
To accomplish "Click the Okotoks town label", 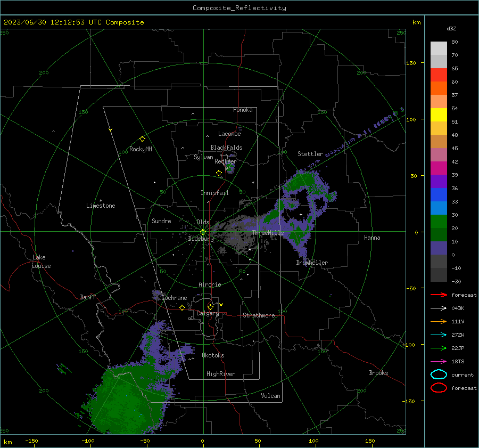I will pyautogui.click(x=213, y=355).
